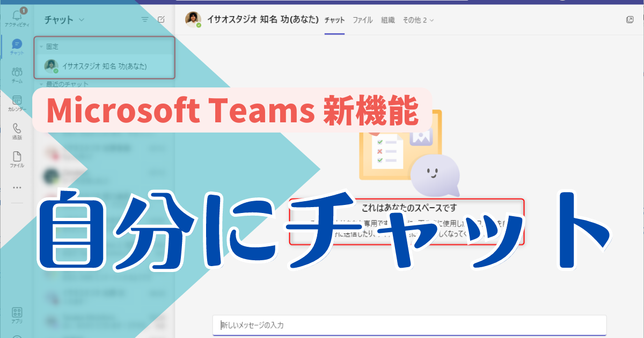Expand the チャット header dropdown chevron

[82, 20]
